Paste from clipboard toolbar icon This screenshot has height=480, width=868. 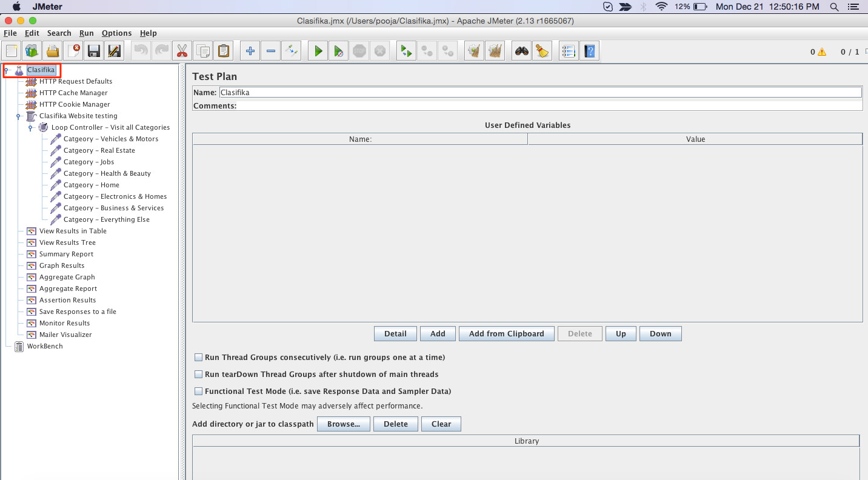[224, 51]
